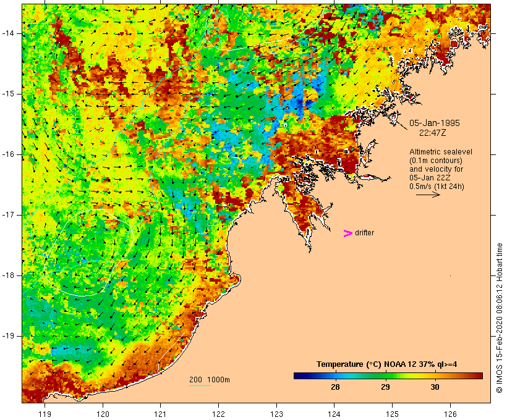Click the '05-Jan 22Z' caption line

(430, 178)
